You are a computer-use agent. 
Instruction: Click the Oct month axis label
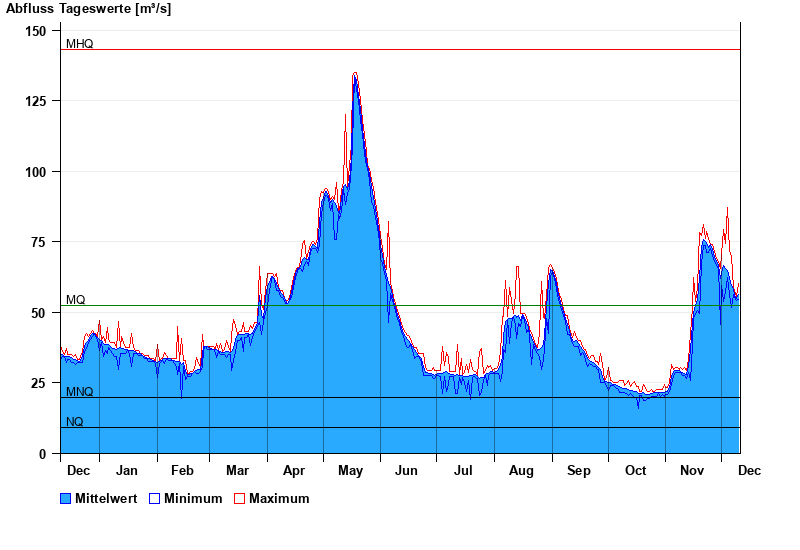point(636,470)
